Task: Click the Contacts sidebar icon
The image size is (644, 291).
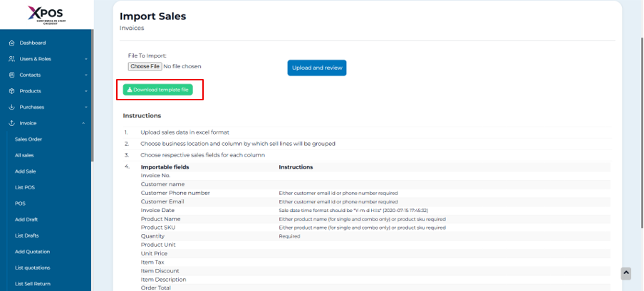Action: coord(12,75)
